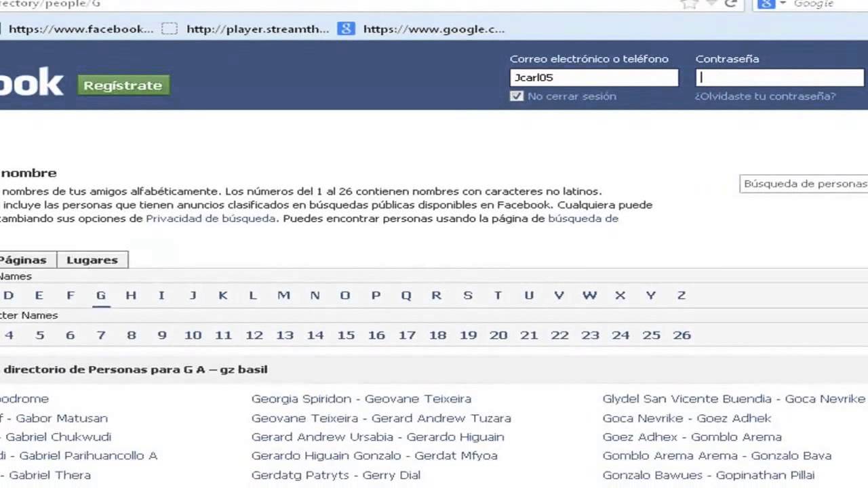The width and height of the screenshot is (868, 488).
Task: Open Georgia Spiridon - Geovane Teixeira range
Action: [x=361, y=399]
